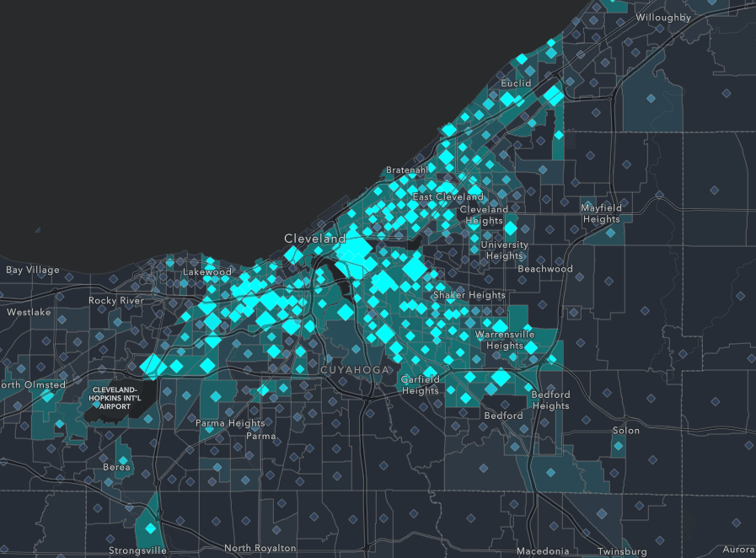
Task: Click the Cleveland-Hopkins Int'l Airport label
Action: 115,398
